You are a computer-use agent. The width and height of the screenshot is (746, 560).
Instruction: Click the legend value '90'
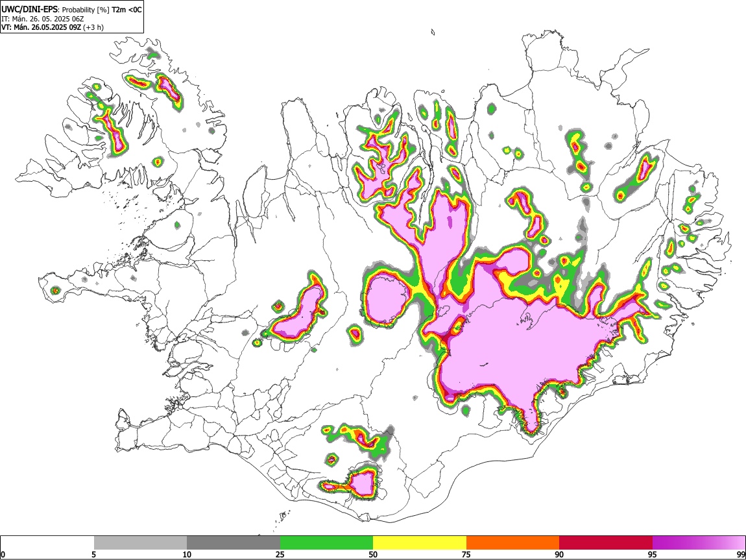click(559, 555)
